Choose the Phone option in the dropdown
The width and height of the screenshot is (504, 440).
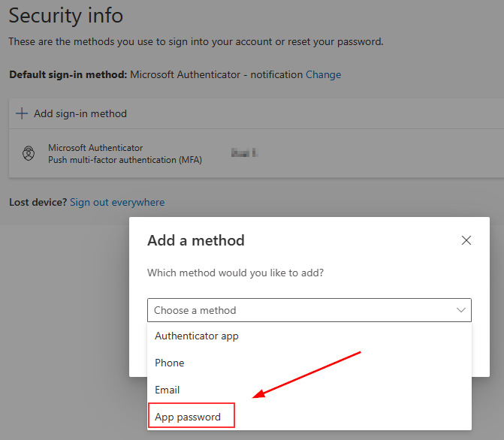pyautogui.click(x=170, y=363)
